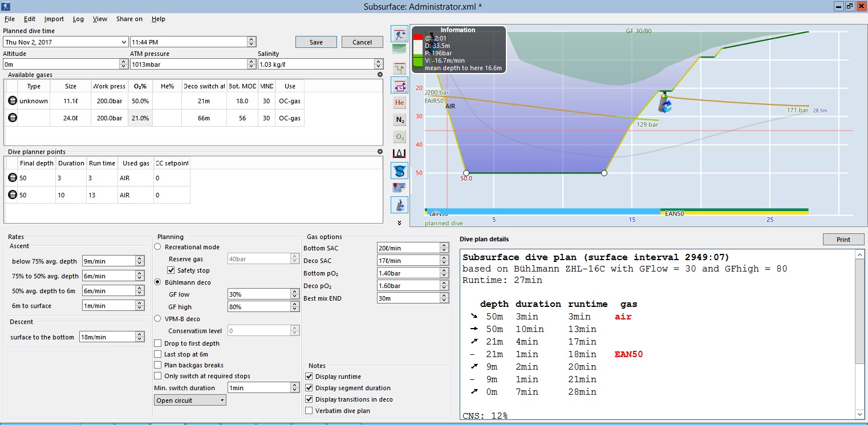The height and width of the screenshot is (425, 868).
Task: Print the dive plan details
Action: [843, 240]
